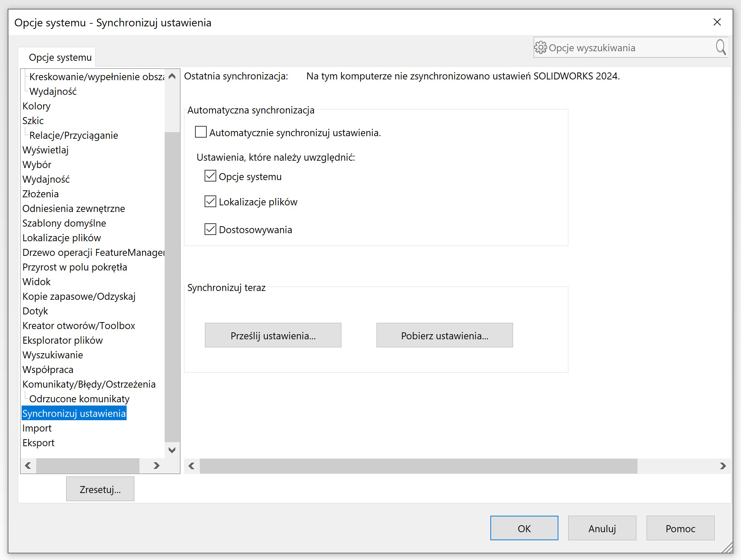Click tree horizontal scroll right arrow

pos(157,466)
